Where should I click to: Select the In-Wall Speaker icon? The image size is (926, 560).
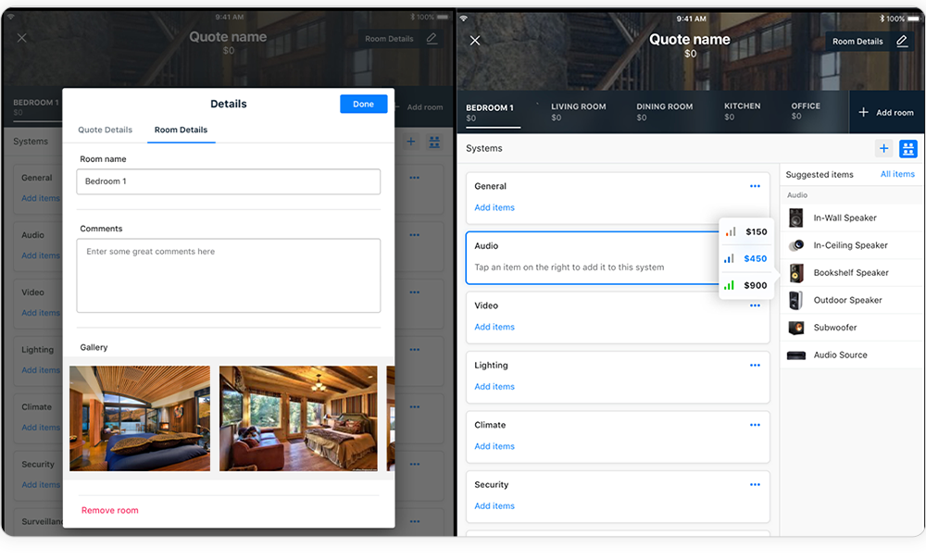pos(796,218)
